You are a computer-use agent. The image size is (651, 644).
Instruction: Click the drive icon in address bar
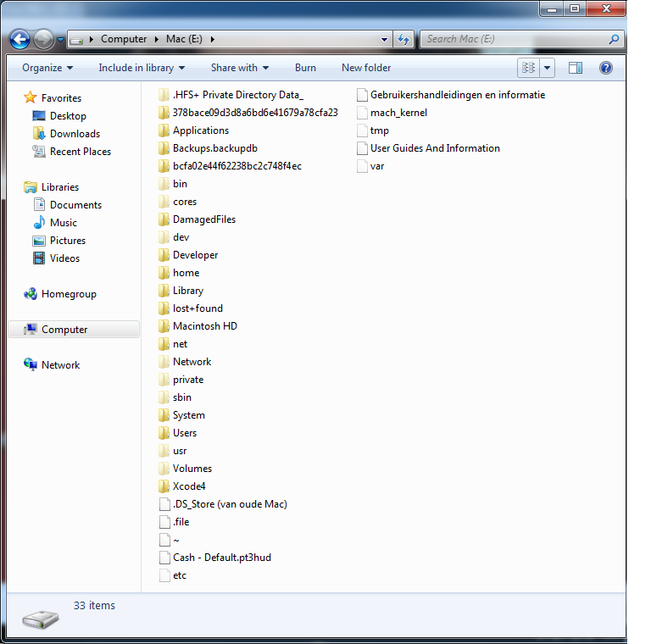[x=76, y=41]
